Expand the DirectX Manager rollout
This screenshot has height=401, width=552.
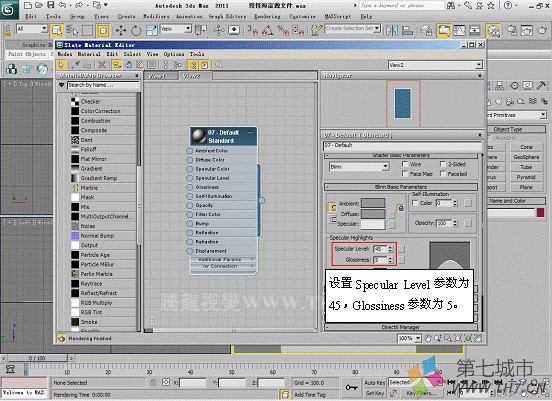(401, 327)
